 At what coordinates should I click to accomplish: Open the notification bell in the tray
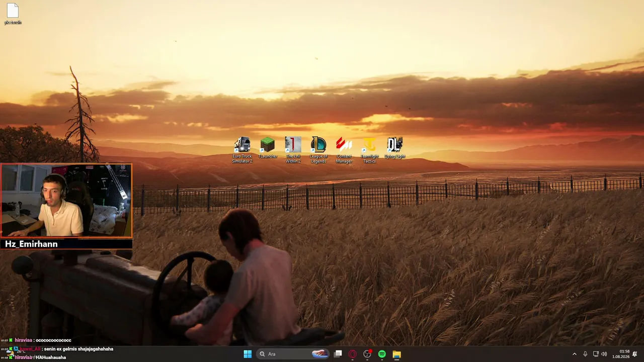(x=635, y=354)
